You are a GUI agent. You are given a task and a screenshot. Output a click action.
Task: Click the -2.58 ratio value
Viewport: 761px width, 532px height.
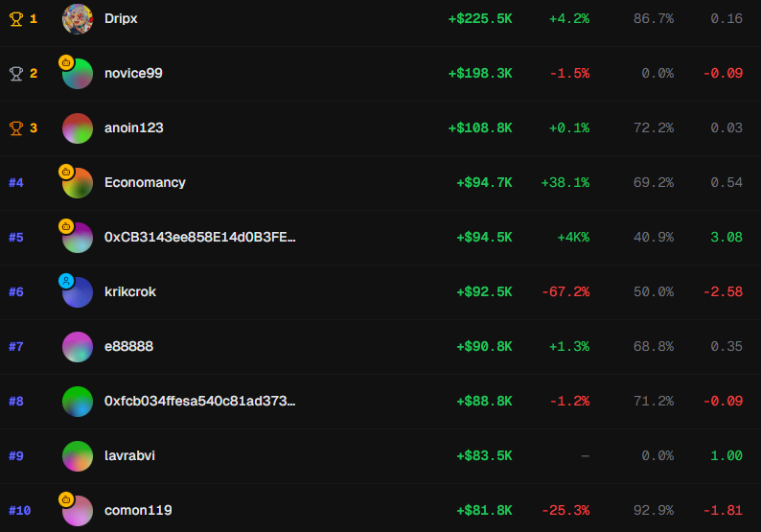click(723, 291)
